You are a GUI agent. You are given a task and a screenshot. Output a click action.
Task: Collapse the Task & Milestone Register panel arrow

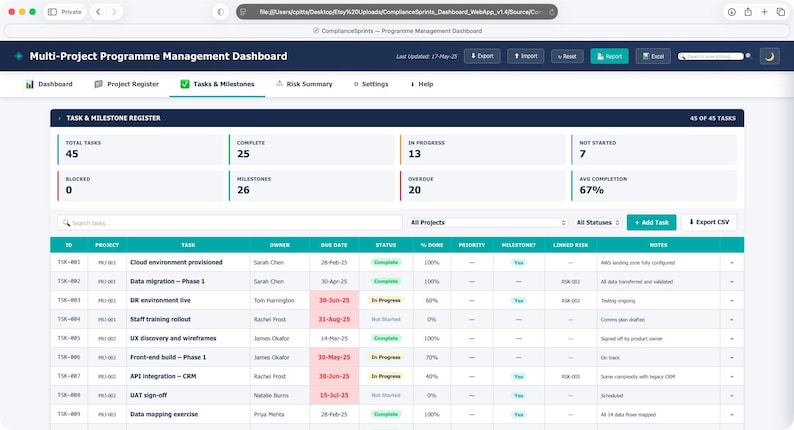59,119
